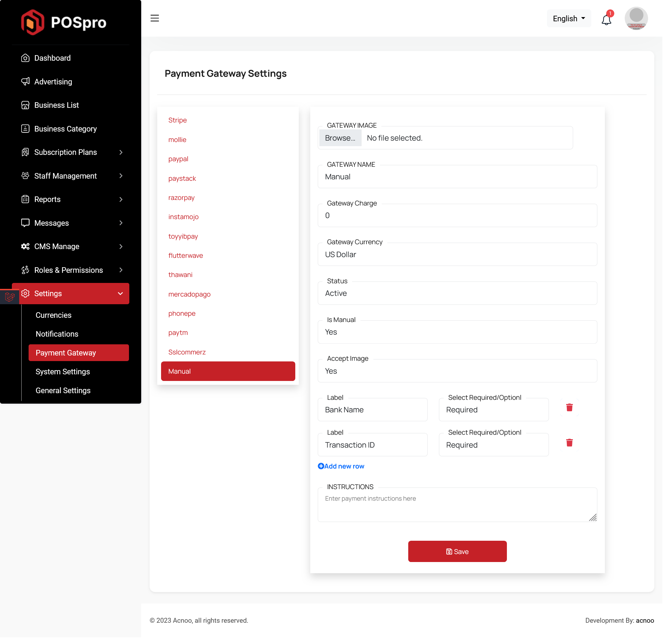
Task: Click the Instructions text area
Action: pyautogui.click(x=457, y=505)
